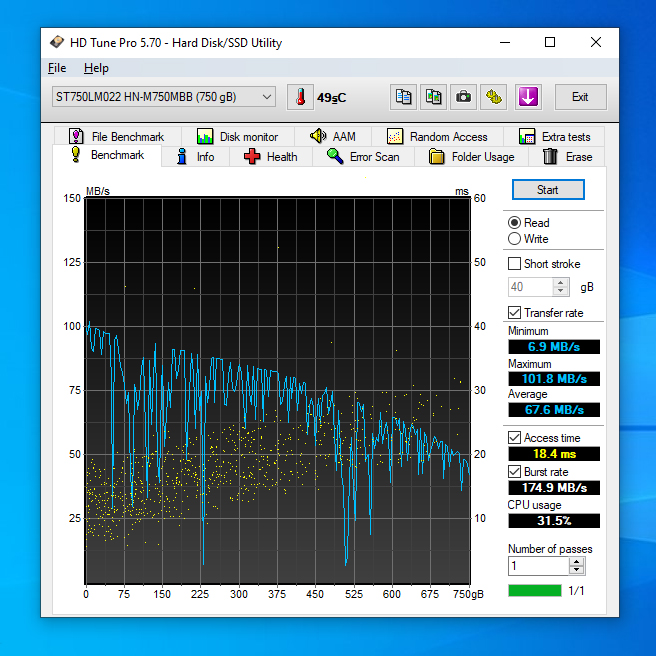Copy info to clipboard icon

pyautogui.click(x=403, y=97)
